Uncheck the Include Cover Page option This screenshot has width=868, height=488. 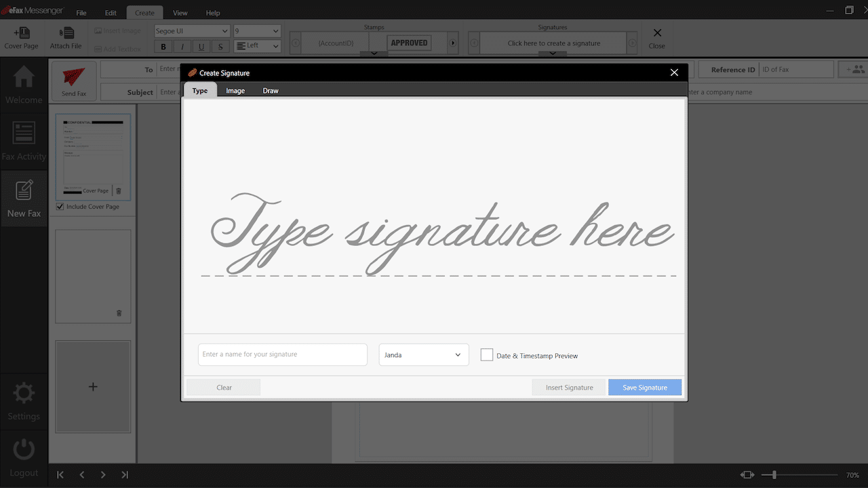pyautogui.click(x=60, y=206)
